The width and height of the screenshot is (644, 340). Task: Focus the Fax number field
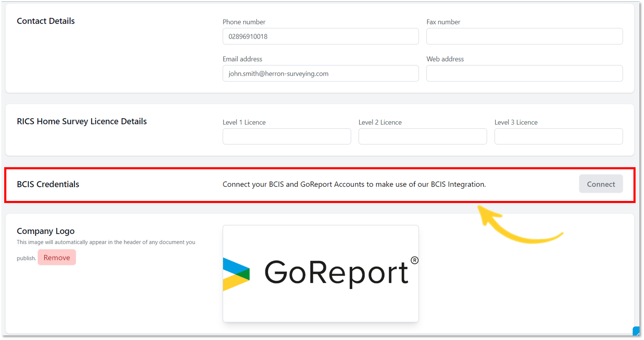[525, 36]
